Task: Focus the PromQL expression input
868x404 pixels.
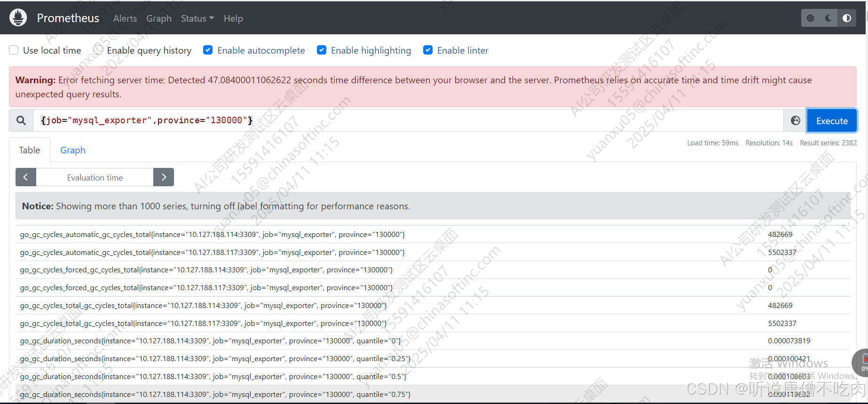Action: pos(408,120)
